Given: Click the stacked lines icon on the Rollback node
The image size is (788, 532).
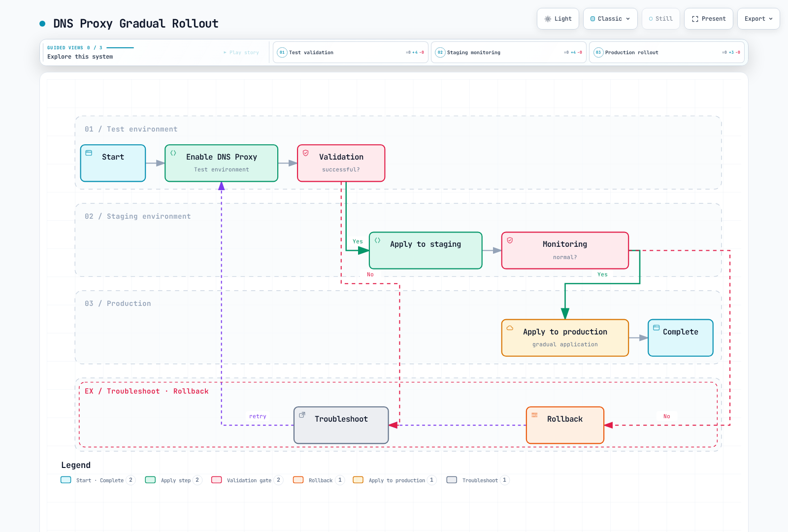Looking at the screenshot, I should pyautogui.click(x=535, y=415).
